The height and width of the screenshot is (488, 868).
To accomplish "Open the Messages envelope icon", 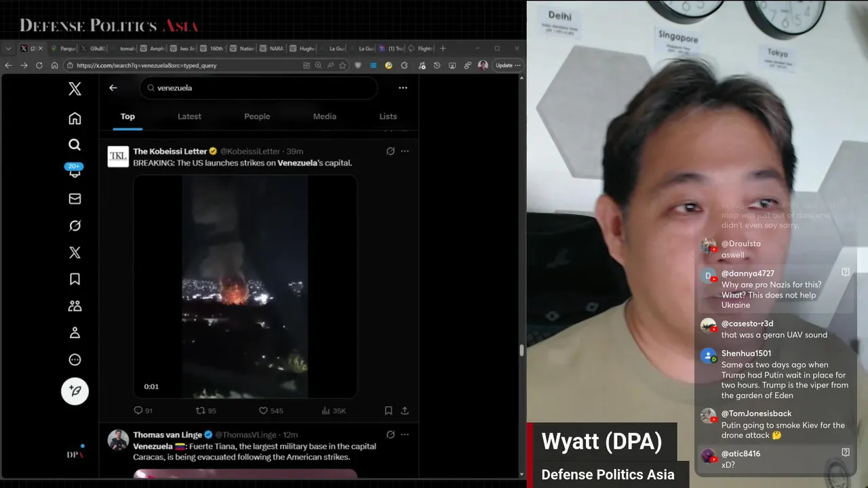I will [x=75, y=199].
